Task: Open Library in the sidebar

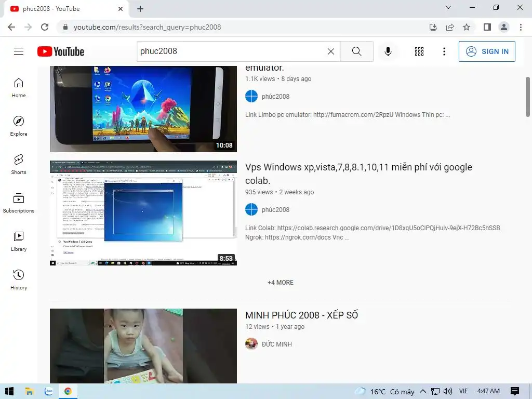Action: pyautogui.click(x=19, y=241)
